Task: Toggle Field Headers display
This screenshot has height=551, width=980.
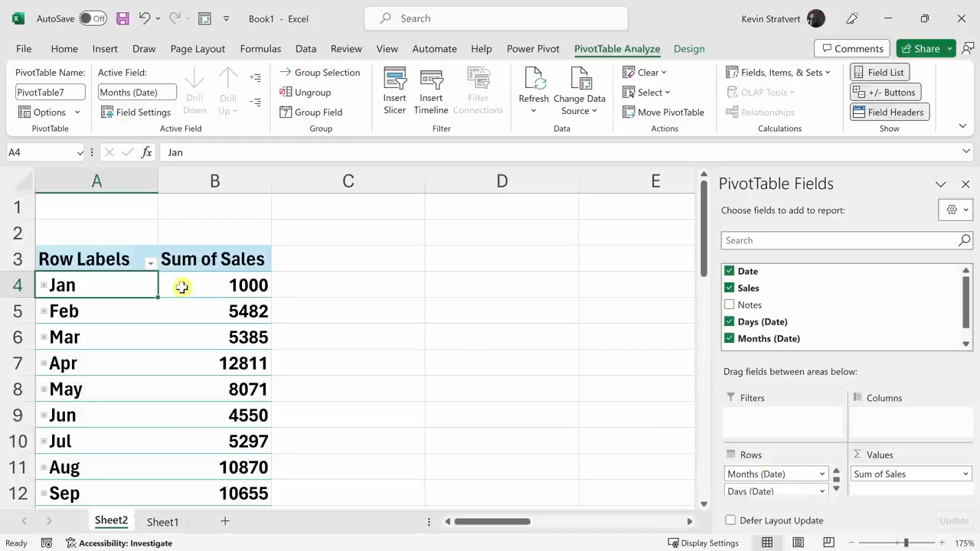Action: [889, 112]
